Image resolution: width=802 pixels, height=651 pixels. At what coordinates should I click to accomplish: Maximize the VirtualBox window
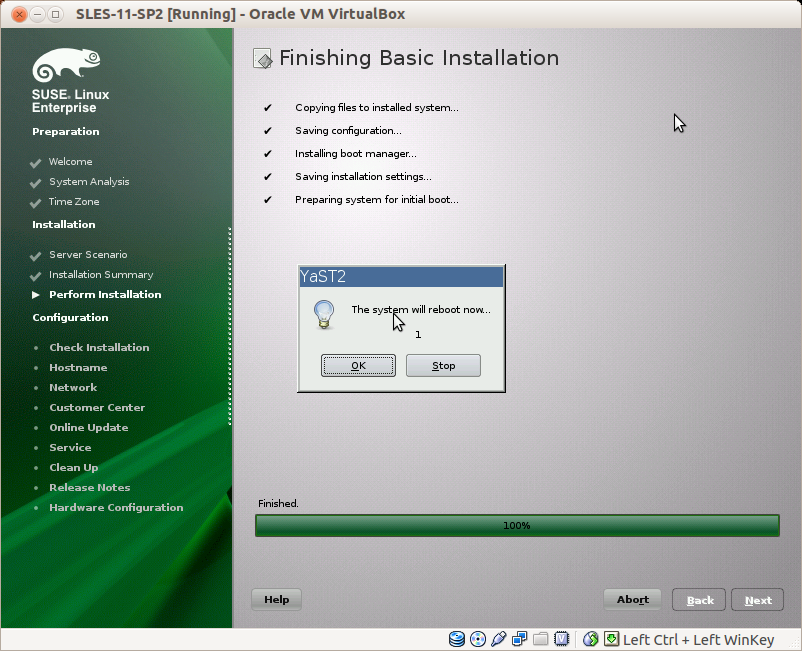(56, 14)
